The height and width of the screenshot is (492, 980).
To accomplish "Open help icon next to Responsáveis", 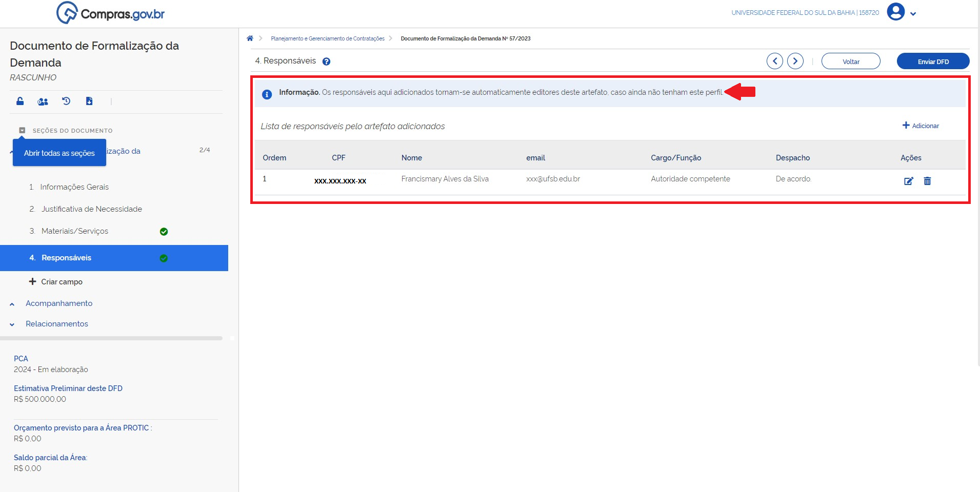I will coord(326,61).
